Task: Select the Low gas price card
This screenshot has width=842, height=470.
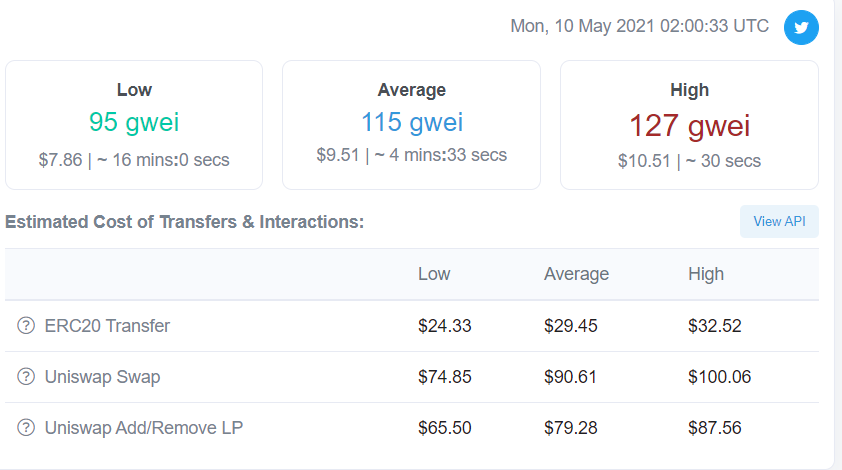Action: coord(134,125)
